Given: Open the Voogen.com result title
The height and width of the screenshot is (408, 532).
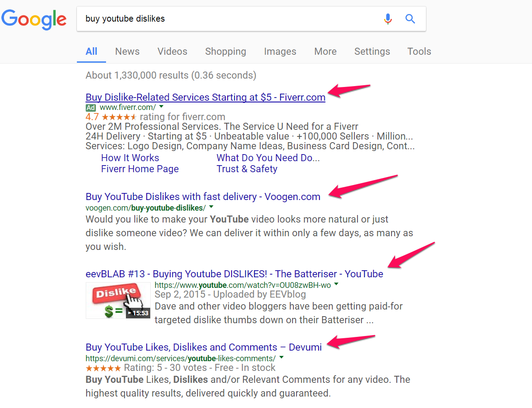Looking at the screenshot, I should pyautogui.click(x=203, y=197).
